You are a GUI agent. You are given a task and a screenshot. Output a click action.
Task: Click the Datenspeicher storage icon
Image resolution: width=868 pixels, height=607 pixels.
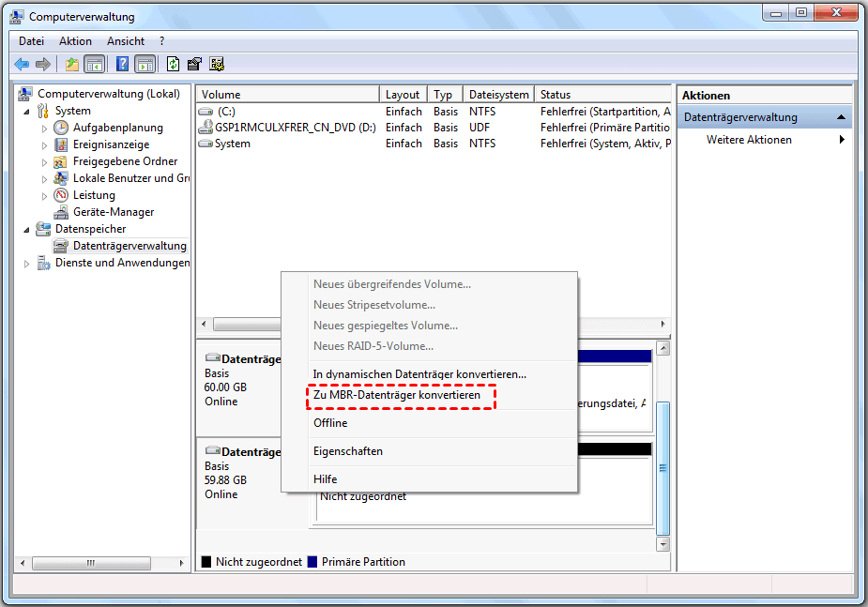click(43, 229)
